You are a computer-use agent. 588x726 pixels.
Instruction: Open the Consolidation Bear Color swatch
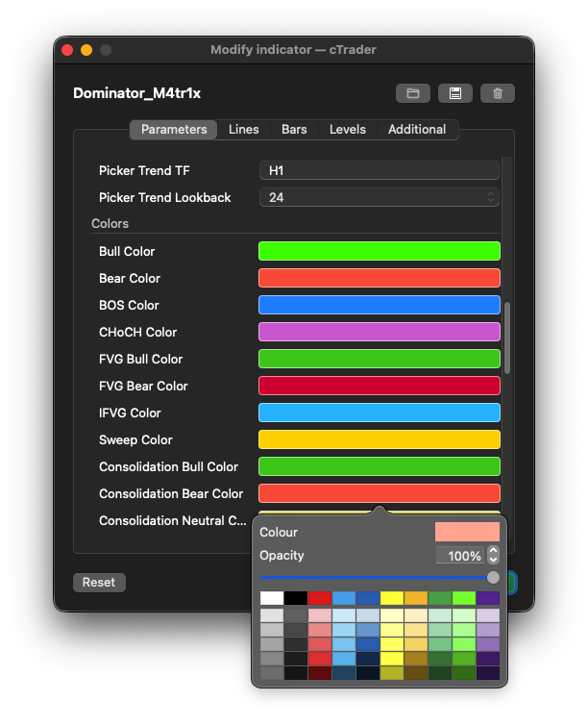click(380, 493)
